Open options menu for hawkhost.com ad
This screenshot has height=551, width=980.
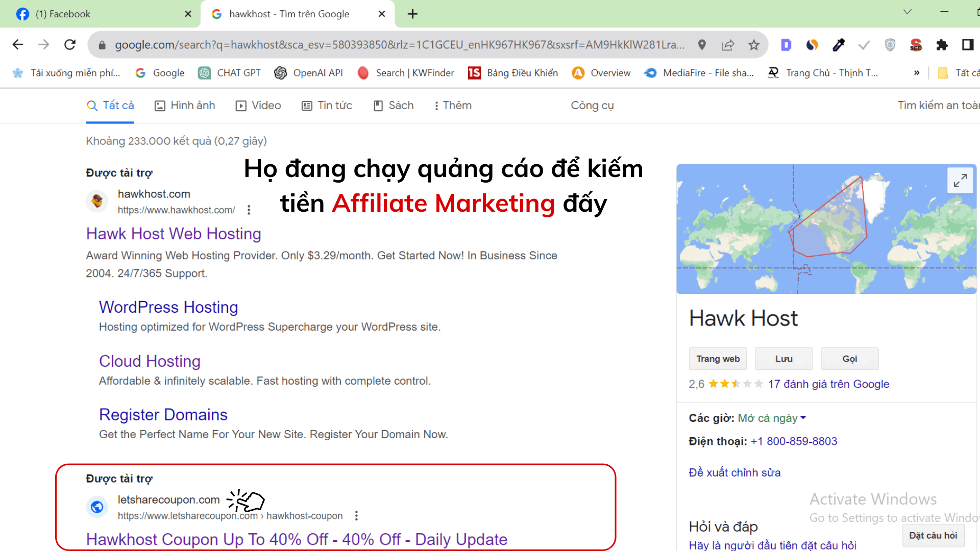click(x=249, y=210)
